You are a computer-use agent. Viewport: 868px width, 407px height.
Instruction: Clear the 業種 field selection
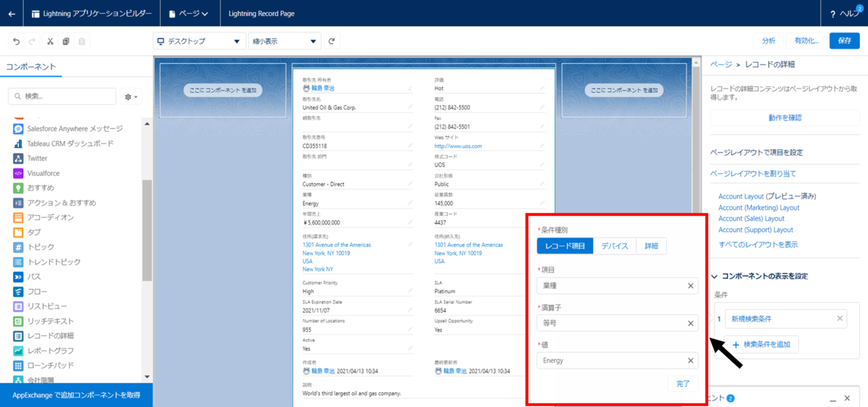[690, 286]
